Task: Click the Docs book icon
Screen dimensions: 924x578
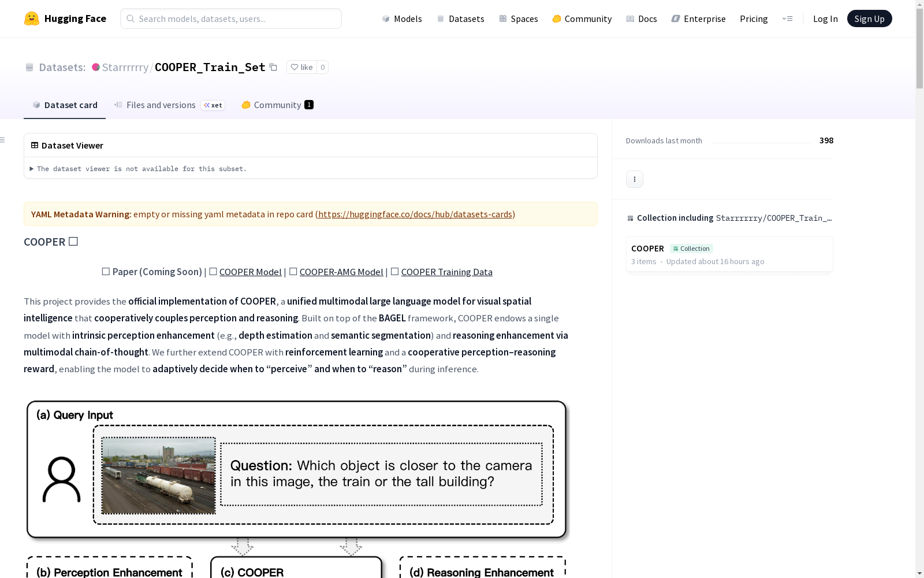Action: (x=630, y=18)
